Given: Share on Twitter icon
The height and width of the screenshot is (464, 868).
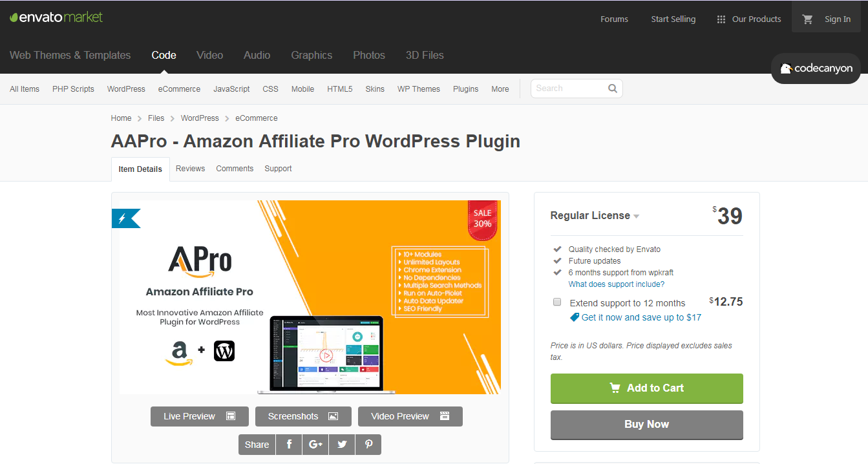Looking at the screenshot, I should tap(342, 445).
